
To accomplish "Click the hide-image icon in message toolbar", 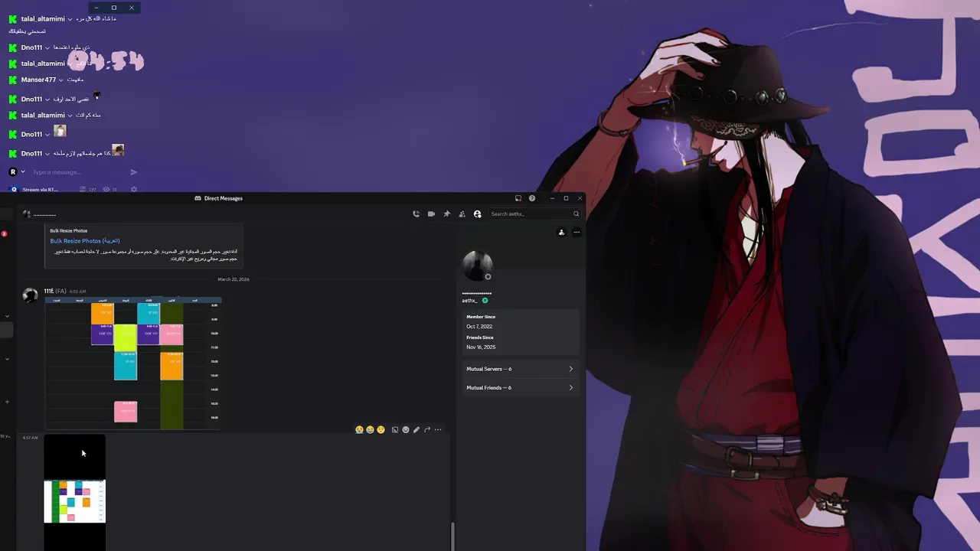I will tap(395, 430).
